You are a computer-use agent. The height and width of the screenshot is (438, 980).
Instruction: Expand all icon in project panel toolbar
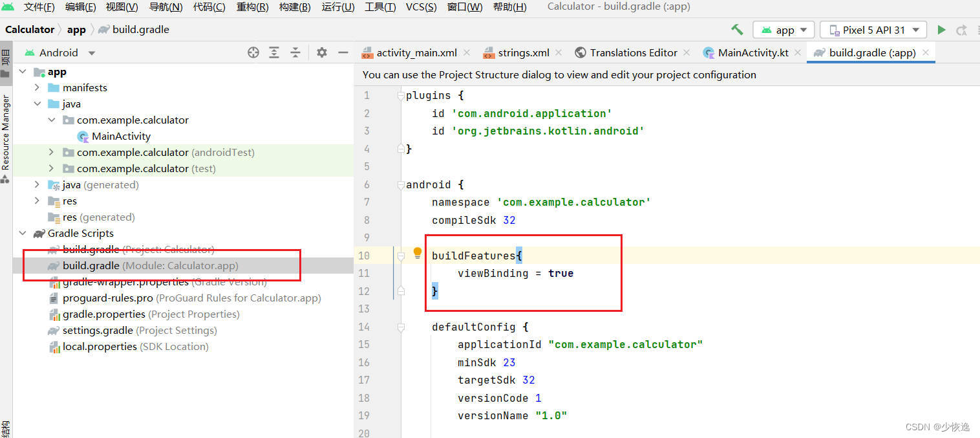click(x=274, y=52)
